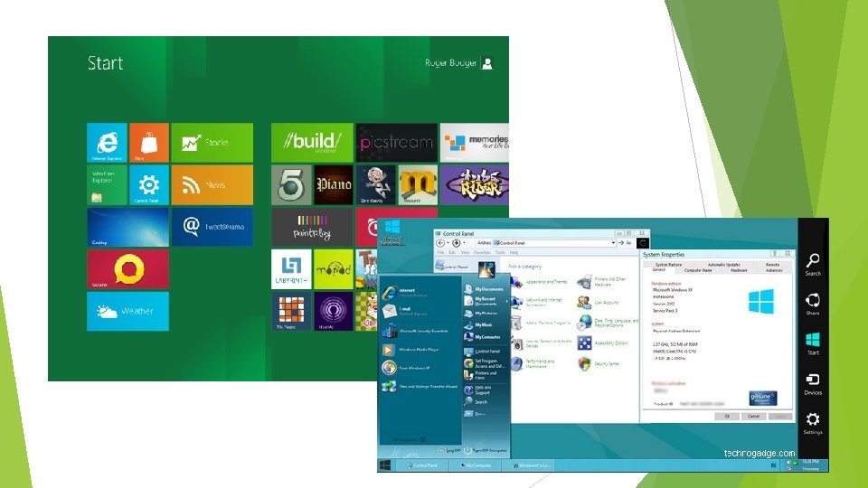Open the Weather tile

pyautogui.click(x=127, y=312)
